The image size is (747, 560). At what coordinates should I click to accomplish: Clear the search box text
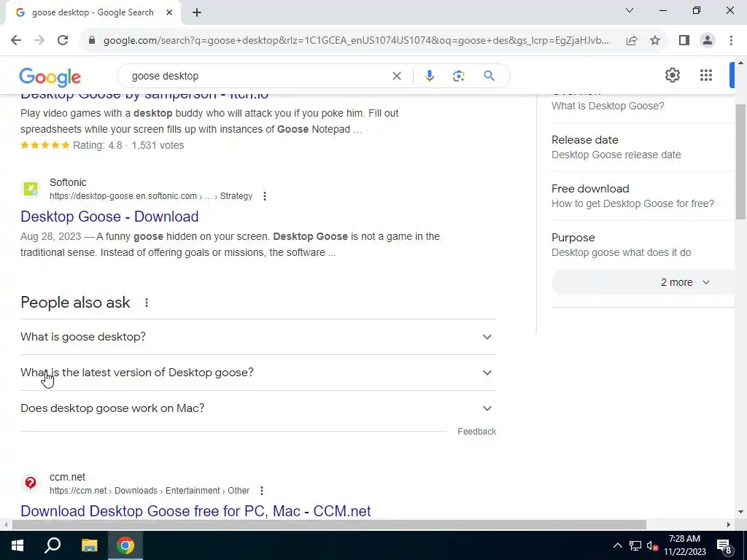pyautogui.click(x=396, y=76)
